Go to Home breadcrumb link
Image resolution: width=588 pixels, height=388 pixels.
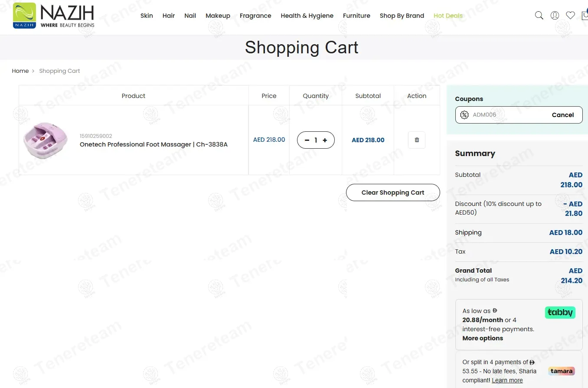(x=20, y=71)
